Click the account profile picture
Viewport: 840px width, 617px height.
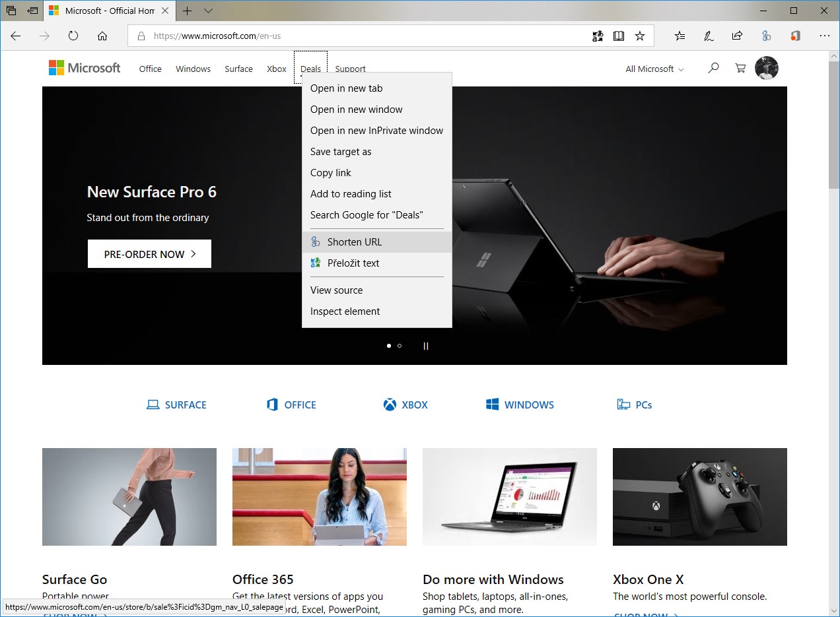(767, 68)
